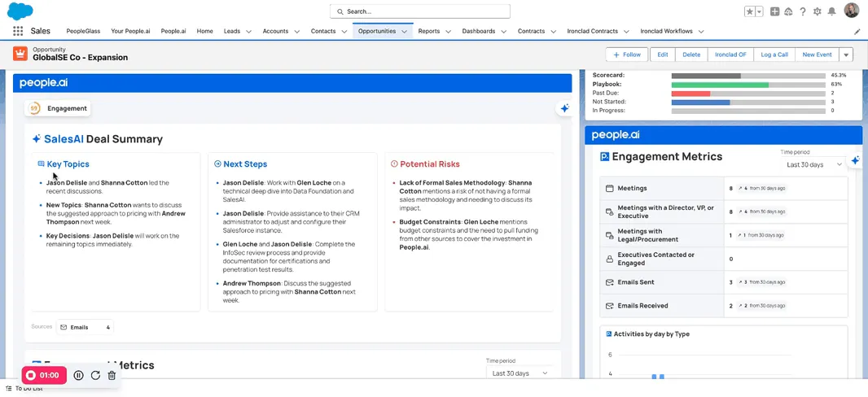
Task: Open the right panel Time period dropdown
Action: [x=814, y=165]
